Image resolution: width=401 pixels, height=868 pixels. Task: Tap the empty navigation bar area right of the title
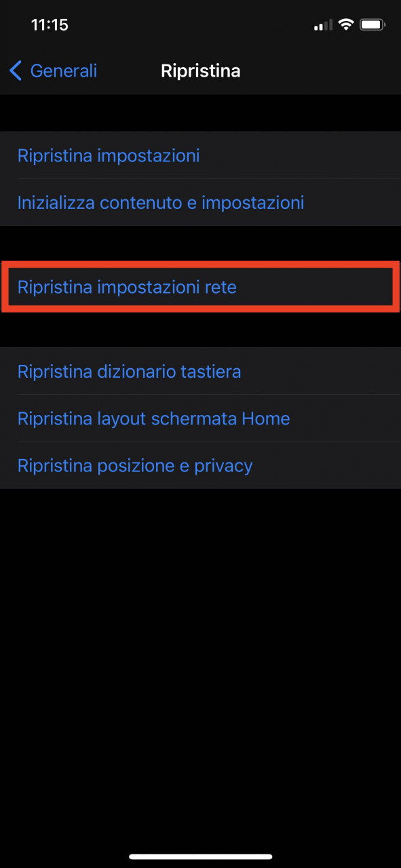pos(319,71)
